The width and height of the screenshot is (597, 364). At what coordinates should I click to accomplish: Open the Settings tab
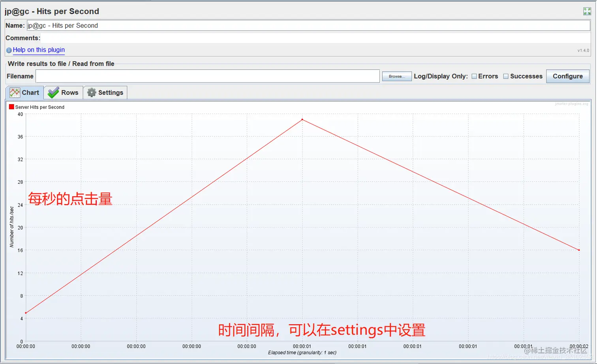click(105, 93)
